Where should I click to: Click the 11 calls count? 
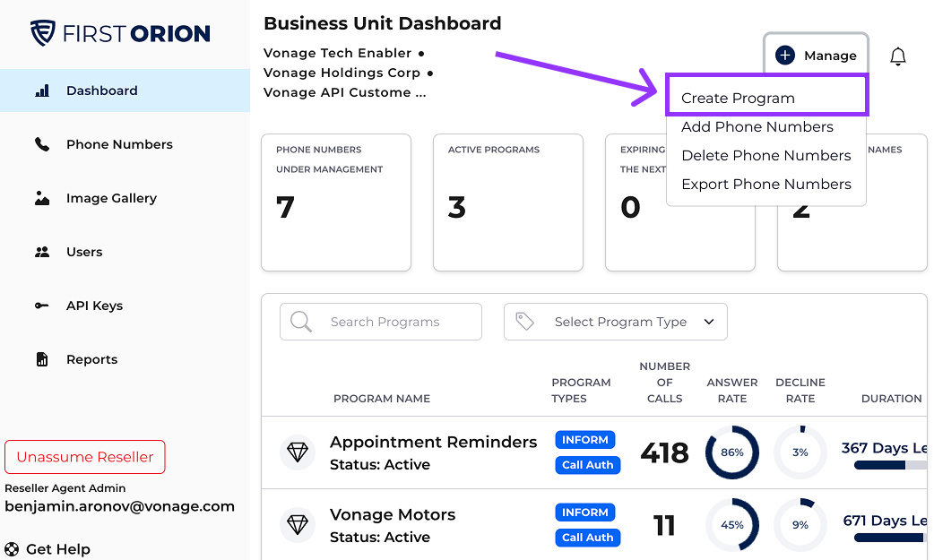[664, 525]
